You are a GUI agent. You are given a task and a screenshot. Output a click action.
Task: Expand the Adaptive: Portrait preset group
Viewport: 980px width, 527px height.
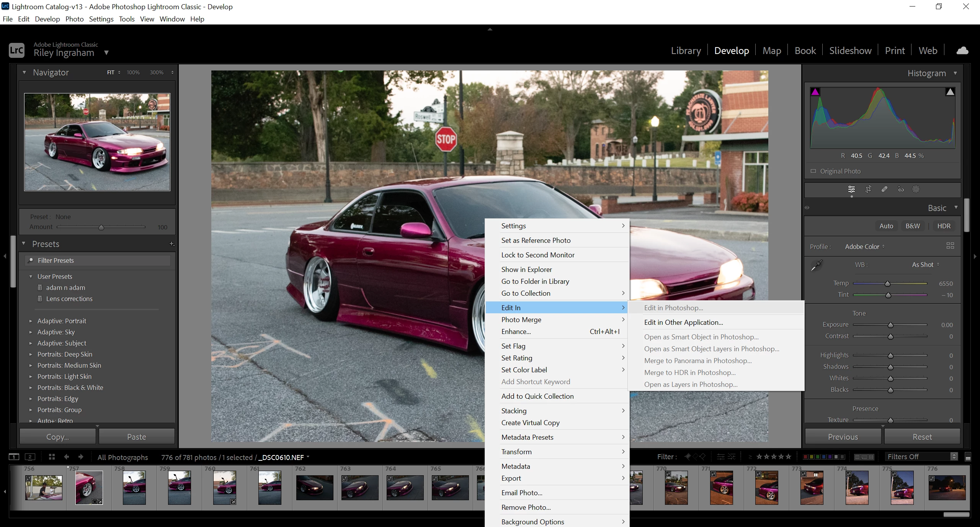[31, 321]
